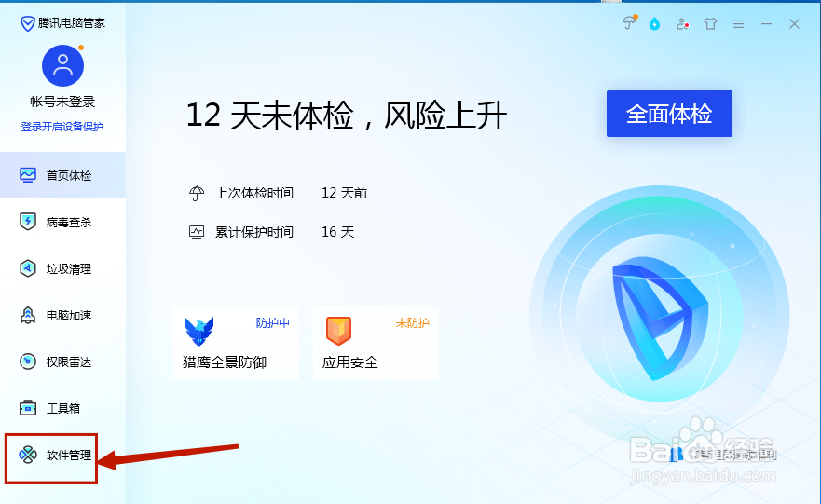Click the 帐号未登录 text

pos(62,102)
